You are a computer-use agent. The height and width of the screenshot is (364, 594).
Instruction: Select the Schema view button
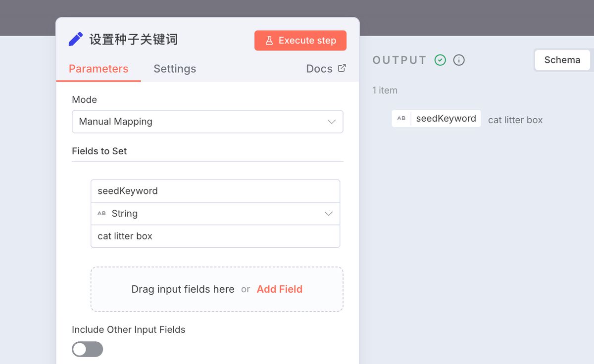tap(562, 60)
